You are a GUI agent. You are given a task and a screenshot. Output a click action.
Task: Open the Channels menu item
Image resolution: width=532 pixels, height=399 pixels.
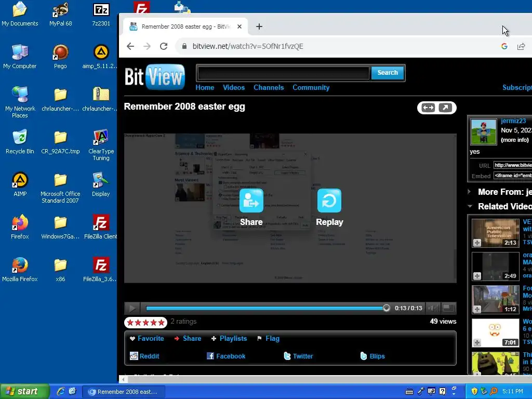tap(269, 87)
